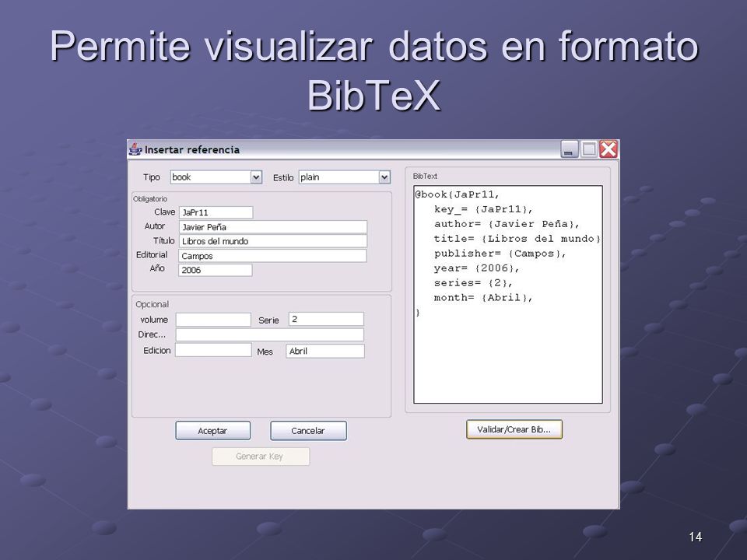
Task: Click the Mes field containing Abril
Action: [x=325, y=351]
